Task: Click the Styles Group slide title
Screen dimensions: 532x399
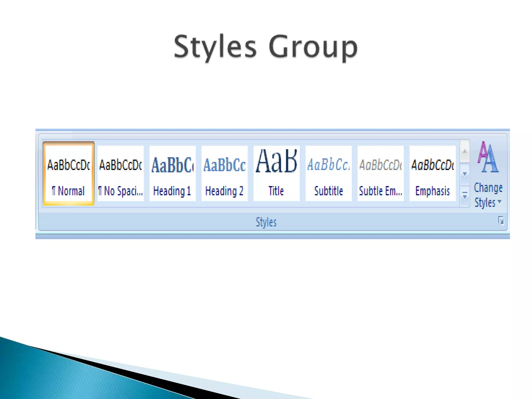Action: point(266,47)
